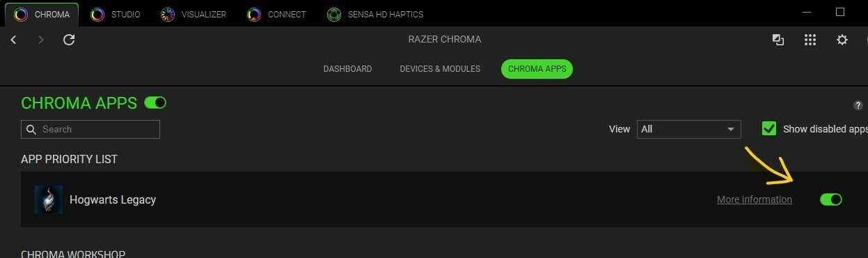Open the apps grid launcher icon
The height and width of the screenshot is (258, 868).
point(810,40)
